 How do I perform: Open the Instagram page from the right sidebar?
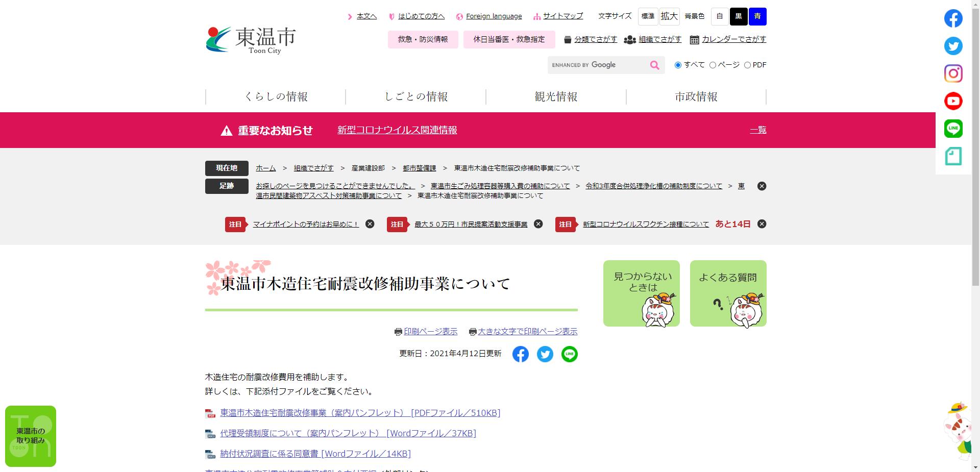pos(952,73)
